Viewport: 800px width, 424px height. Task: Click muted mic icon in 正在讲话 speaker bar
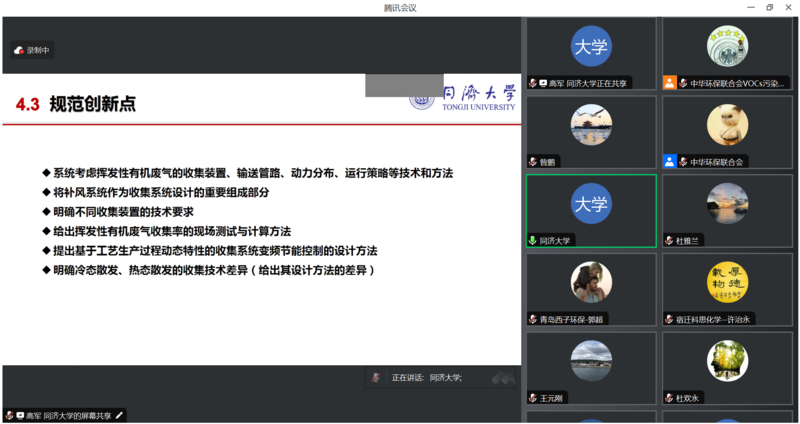coord(376,378)
